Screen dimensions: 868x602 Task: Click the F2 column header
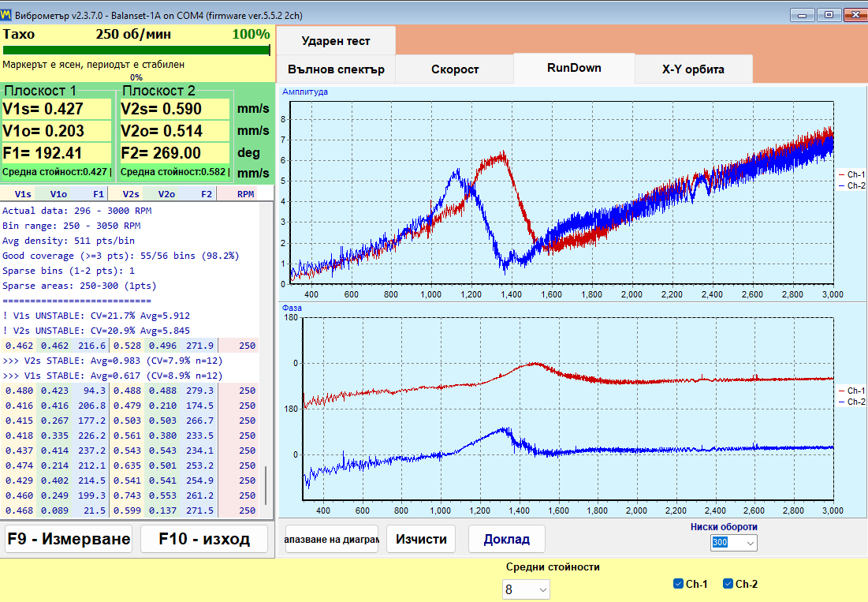coord(206,194)
